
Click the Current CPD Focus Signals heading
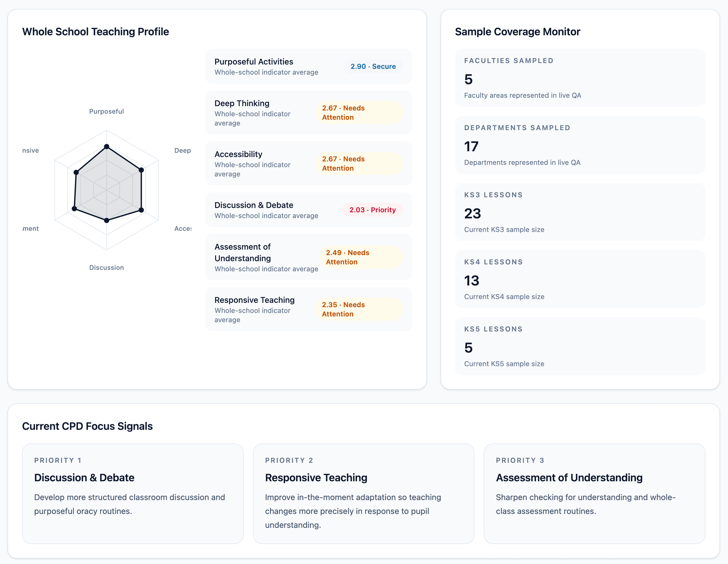click(87, 426)
